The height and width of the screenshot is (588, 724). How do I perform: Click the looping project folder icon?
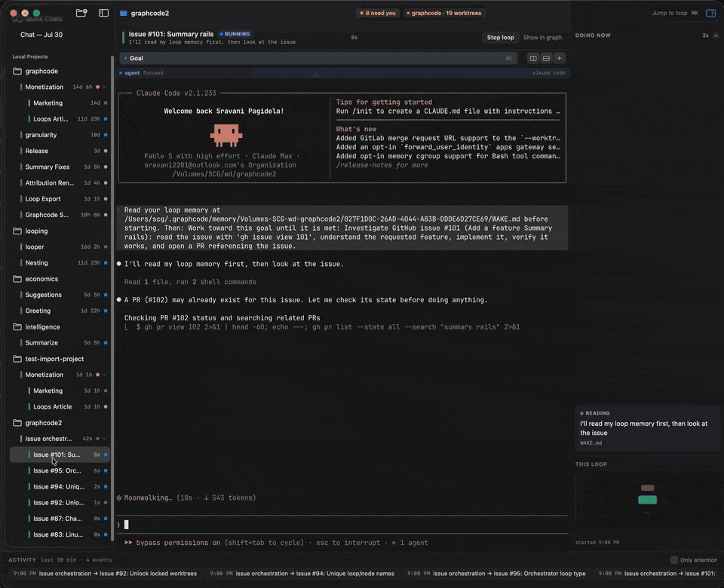(x=17, y=231)
